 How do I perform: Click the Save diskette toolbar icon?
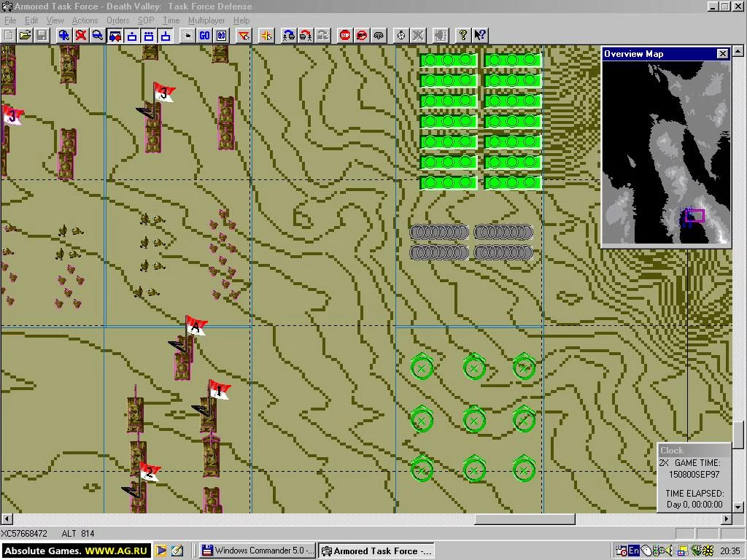tap(42, 35)
